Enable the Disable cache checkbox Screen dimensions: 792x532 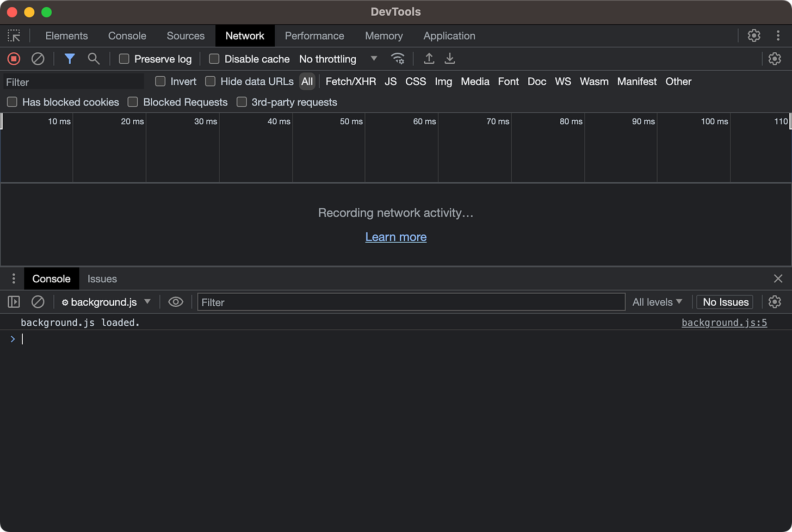[214, 59]
